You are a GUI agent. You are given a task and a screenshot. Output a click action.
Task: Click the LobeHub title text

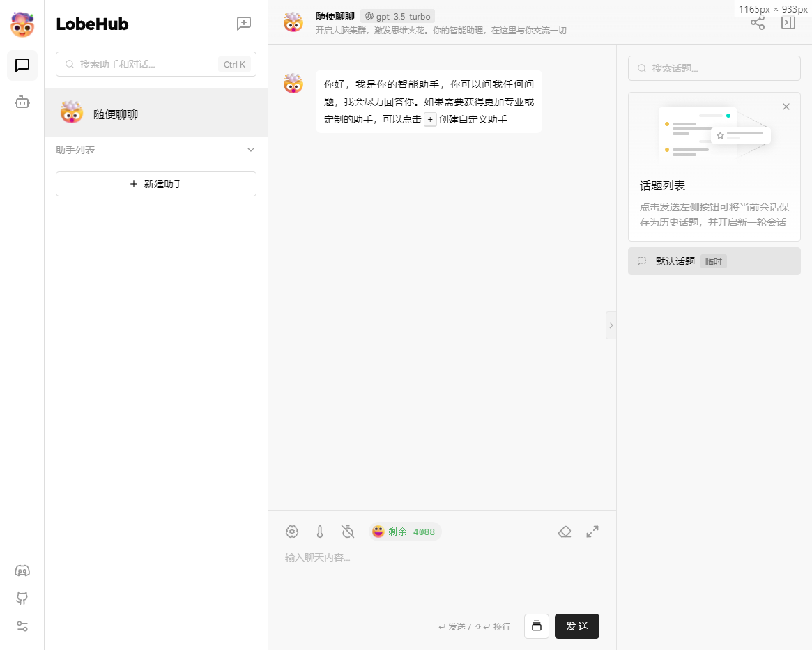(x=92, y=24)
